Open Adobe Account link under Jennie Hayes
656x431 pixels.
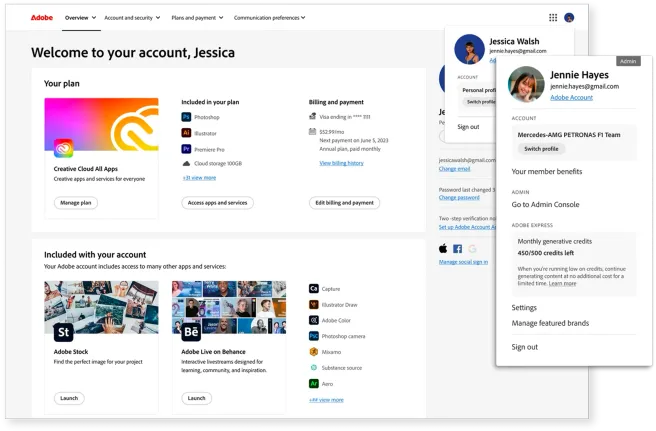coord(571,97)
